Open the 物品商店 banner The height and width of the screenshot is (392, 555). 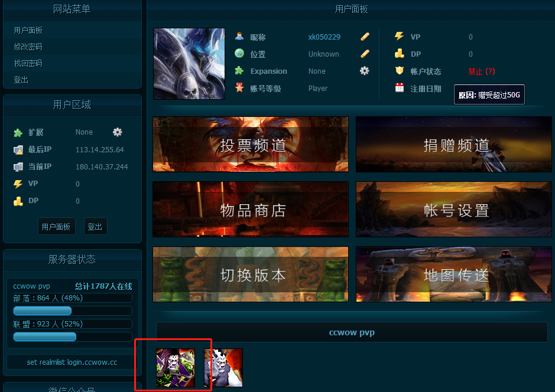point(250,209)
